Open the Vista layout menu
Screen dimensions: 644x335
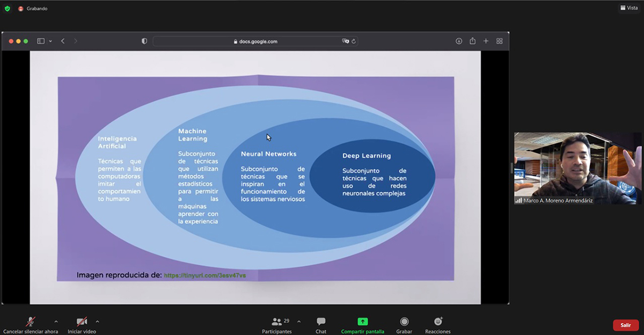coord(628,8)
